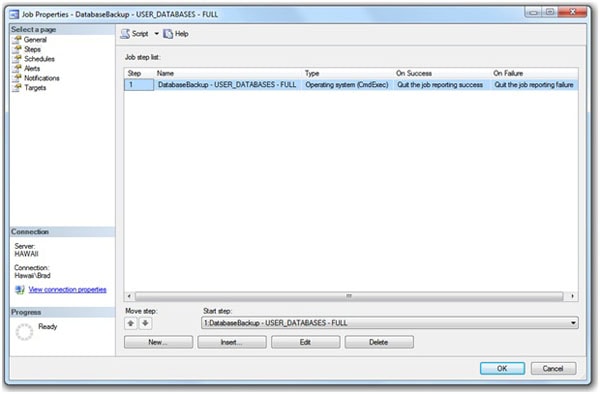Close the Job Properties window
The image size is (600, 394).
pos(572,12)
